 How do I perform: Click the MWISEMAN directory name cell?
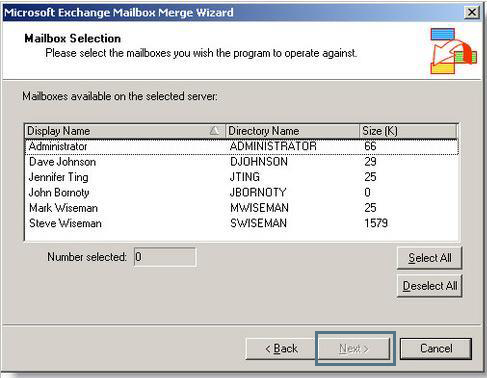(x=259, y=208)
